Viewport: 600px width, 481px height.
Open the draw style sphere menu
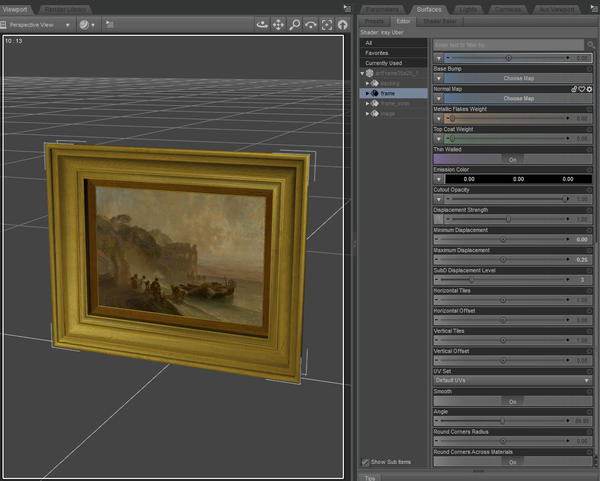(x=87, y=25)
